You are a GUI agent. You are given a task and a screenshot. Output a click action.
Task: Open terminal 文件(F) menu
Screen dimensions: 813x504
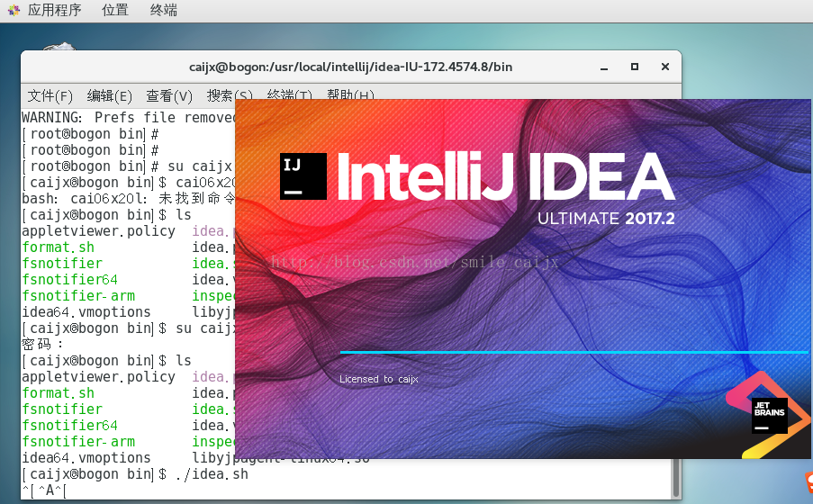coord(50,96)
